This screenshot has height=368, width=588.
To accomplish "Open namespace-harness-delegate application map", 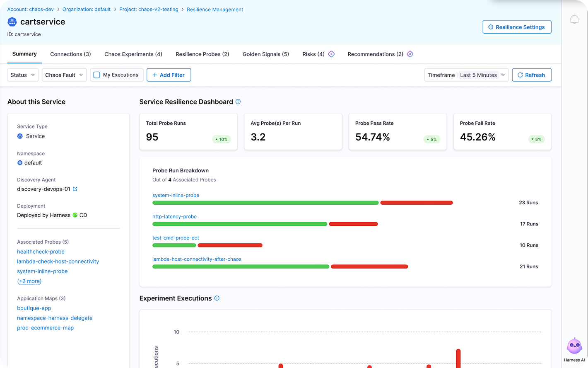I will click(55, 318).
